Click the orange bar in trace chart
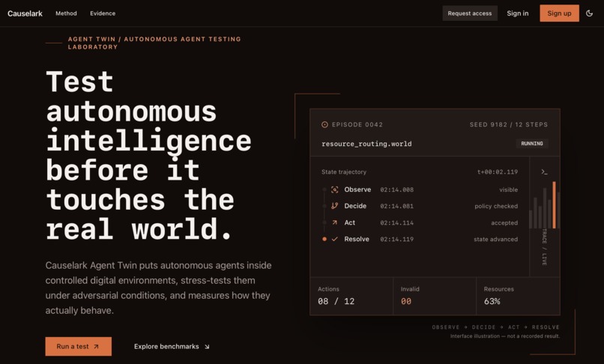 point(554,205)
